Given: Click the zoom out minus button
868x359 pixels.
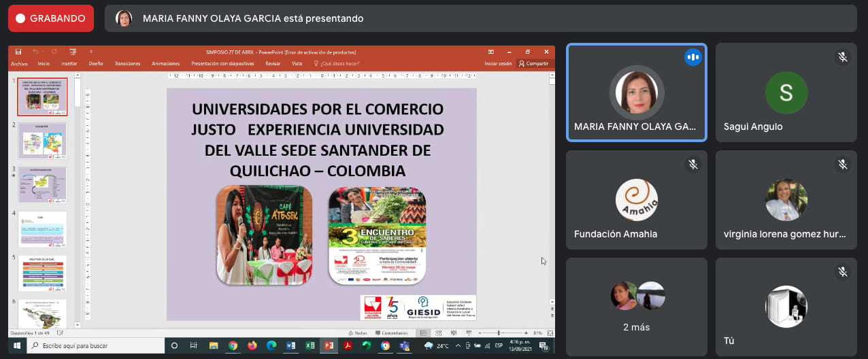Looking at the screenshot, I should [480, 333].
